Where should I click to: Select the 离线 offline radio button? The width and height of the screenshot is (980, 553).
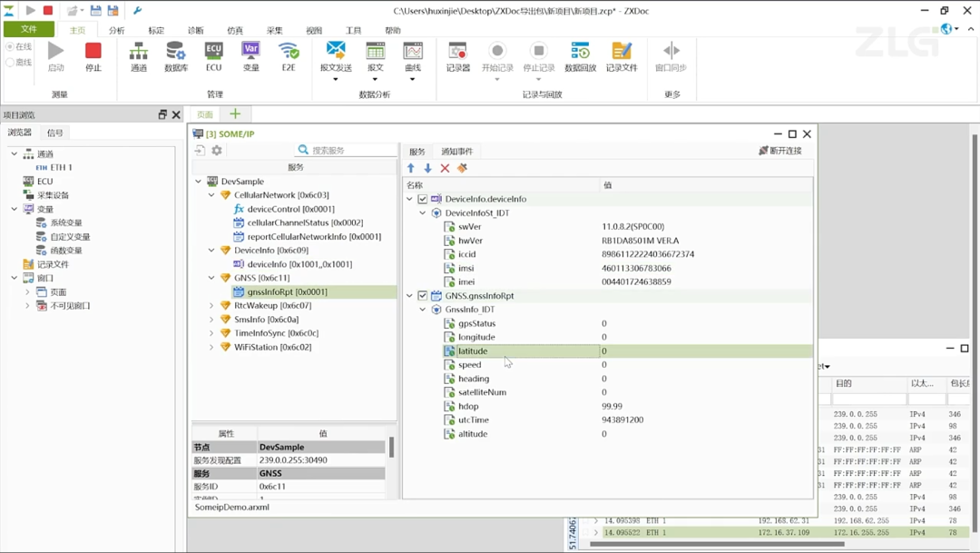tap(10, 62)
